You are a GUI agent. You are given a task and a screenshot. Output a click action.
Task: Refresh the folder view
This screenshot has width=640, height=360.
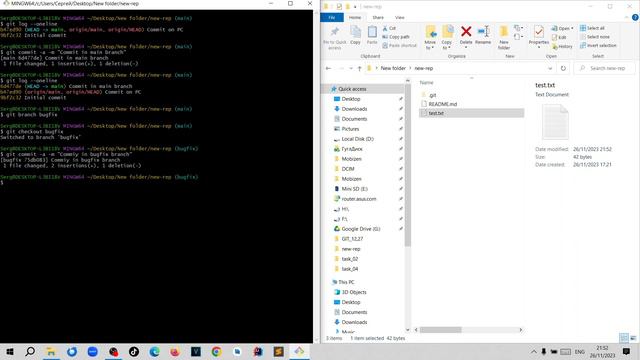563,68
